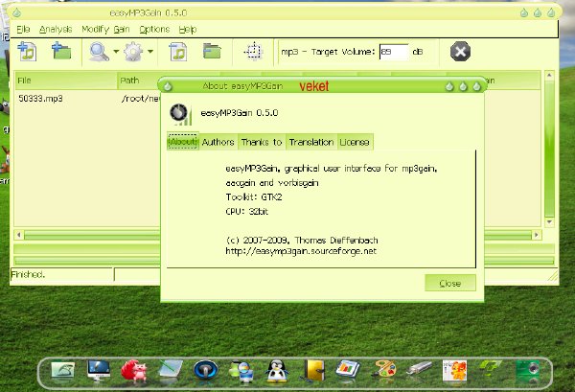Screen dimensions: 575x392
Task: Click the dashed selection-box toolbar icon
Action: point(253,52)
